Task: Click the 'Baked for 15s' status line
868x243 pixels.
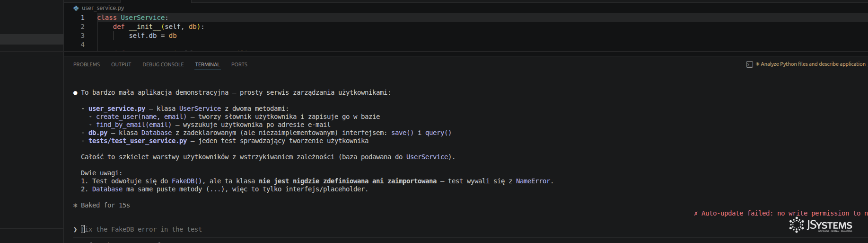Action: 102,205
